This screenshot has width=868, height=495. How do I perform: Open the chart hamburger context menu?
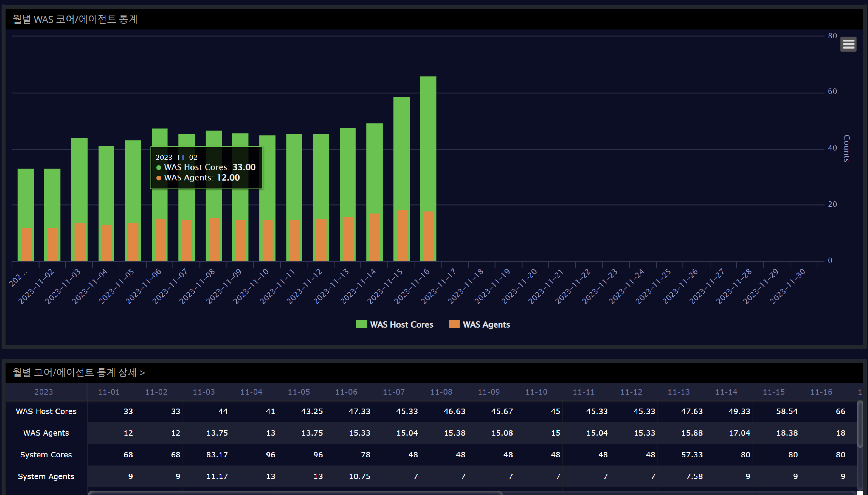pyautogui.click(x=848, y=44)
